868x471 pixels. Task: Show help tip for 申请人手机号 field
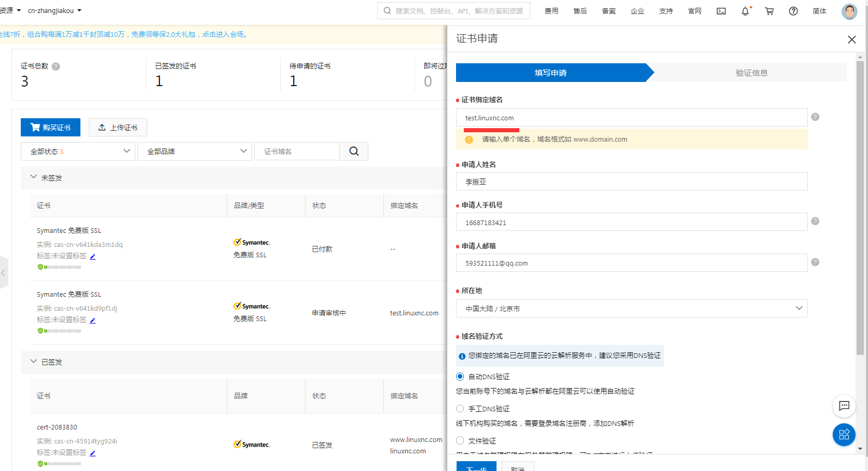coord(815,221)
